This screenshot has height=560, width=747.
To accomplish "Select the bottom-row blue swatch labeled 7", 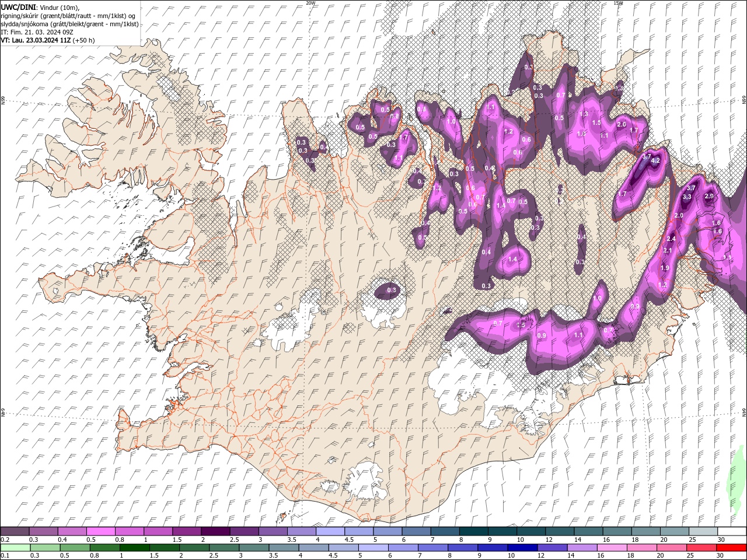I will click(x=432, y=547).
